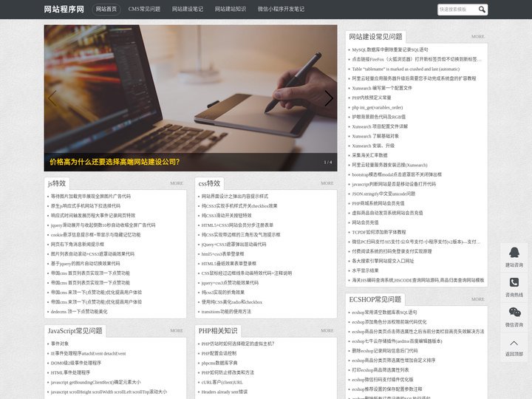Open carousel caption 价格高为什么还要选择高端网站建设公司
Screen dimensions: 532x399
click(115, 162)
